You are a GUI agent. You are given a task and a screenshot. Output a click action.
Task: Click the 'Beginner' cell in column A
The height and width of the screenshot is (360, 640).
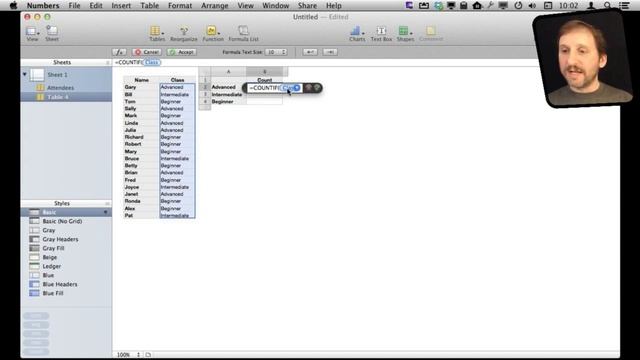tap(229, 102)
